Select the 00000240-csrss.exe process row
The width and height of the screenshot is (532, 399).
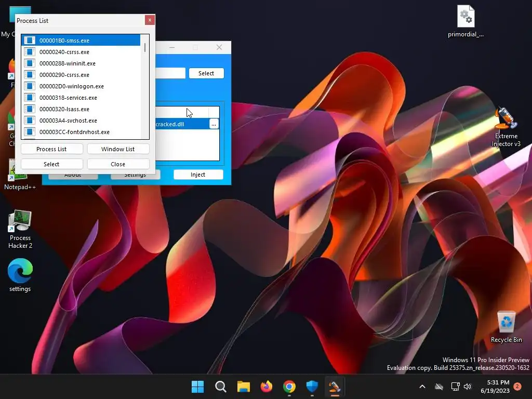81,52
